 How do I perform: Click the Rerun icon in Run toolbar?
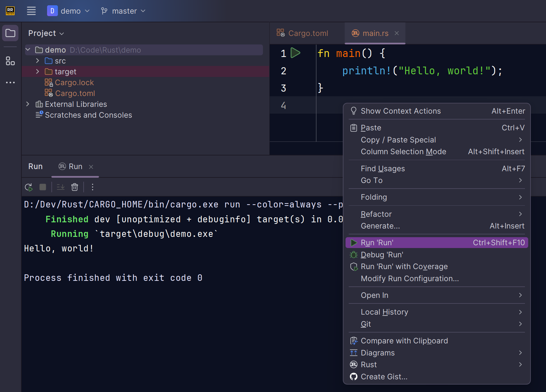coord(28,187)
